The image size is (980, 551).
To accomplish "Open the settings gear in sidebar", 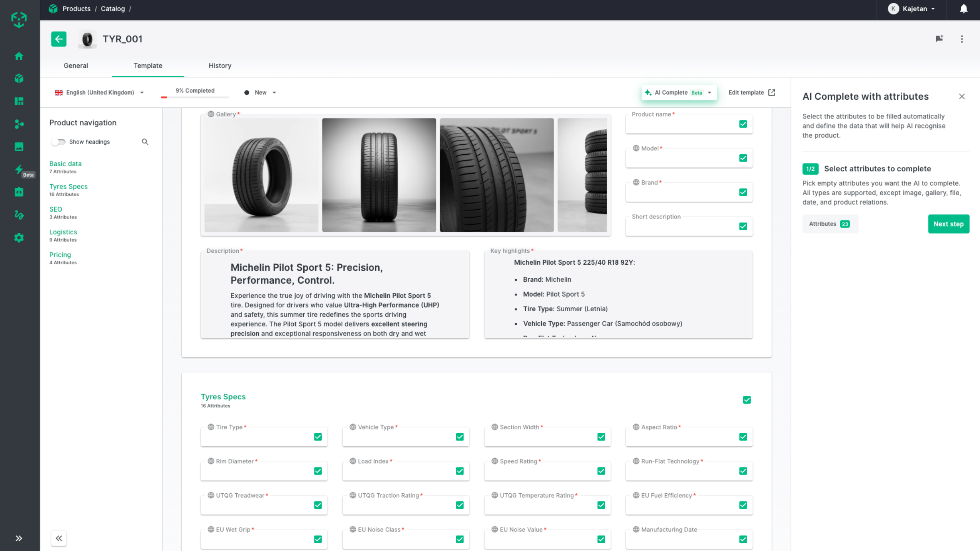I will click(19, 238).
